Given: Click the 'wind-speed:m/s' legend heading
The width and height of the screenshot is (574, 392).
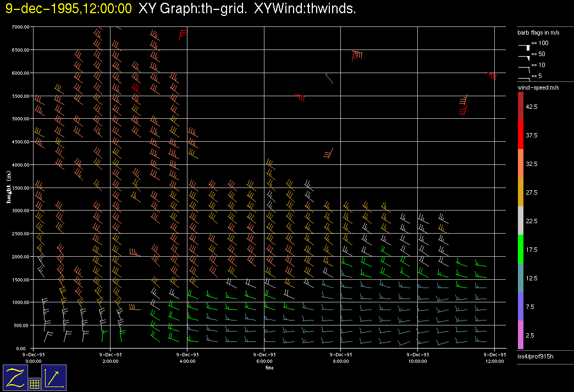Looking at the screenshot, I should click(538, 87).
